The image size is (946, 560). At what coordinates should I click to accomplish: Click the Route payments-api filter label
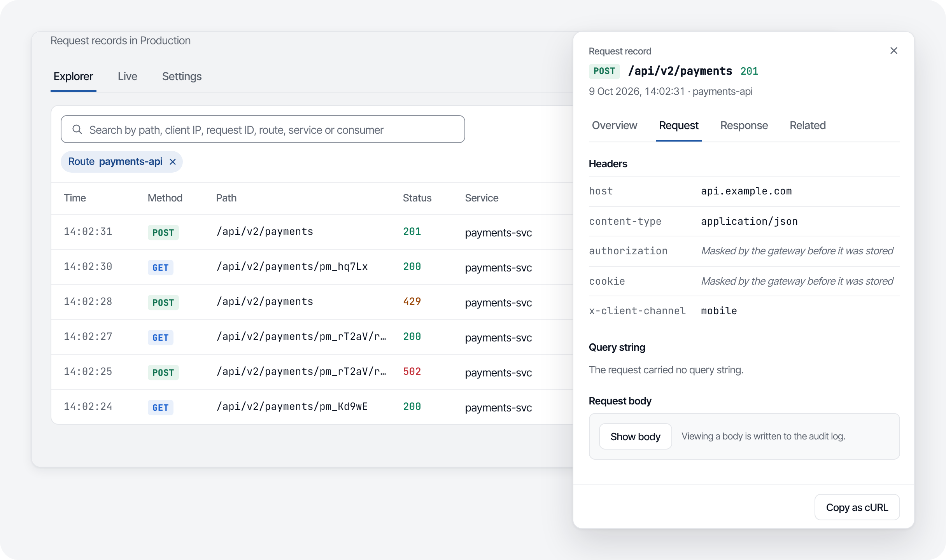pyautogui.click(x=115, y=161)
